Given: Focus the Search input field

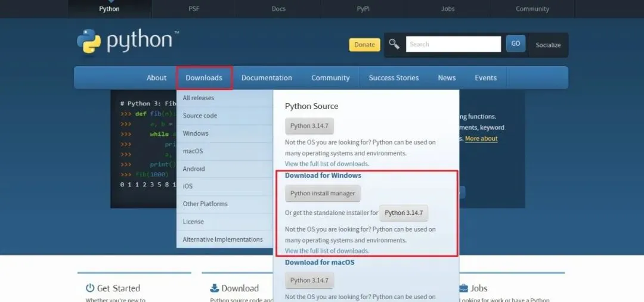Looking at the screenshot, I should 453,44.
